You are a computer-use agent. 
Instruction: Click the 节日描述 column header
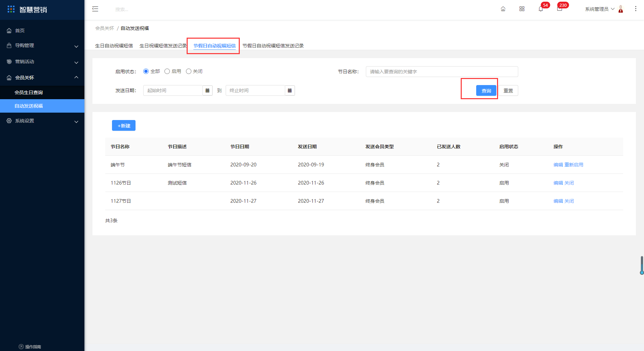[177, 147]
